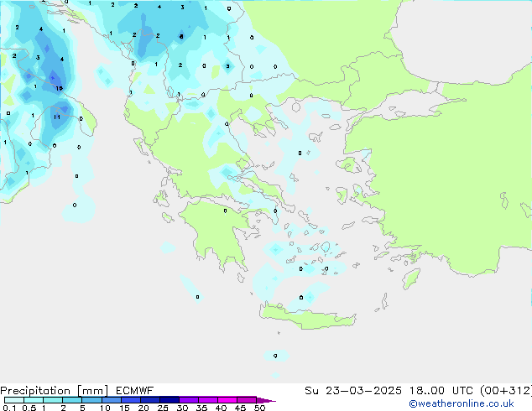Click the 0.1–0.5 mm legend color box
The width and height of the screenshot is (532, 411).
[14, 400]
